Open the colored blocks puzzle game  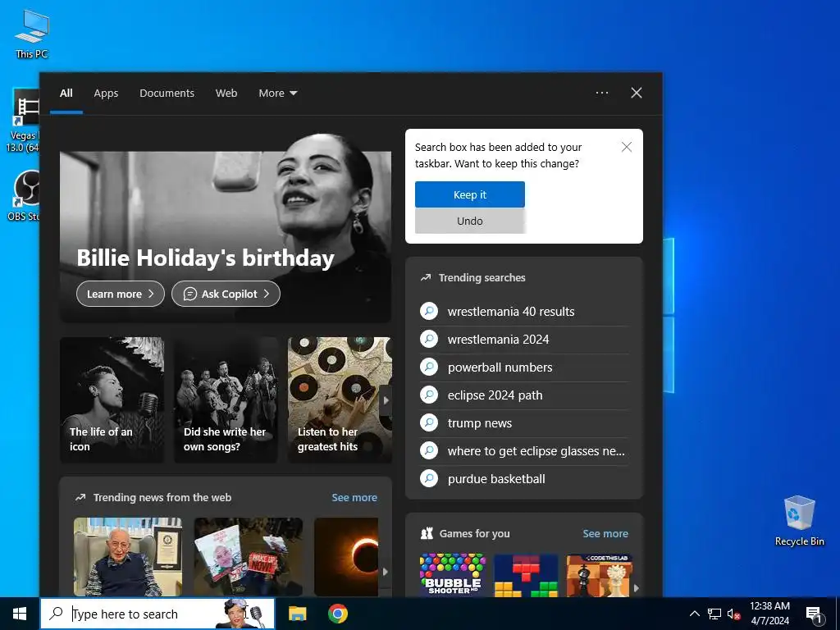click(x=526, y=575)
